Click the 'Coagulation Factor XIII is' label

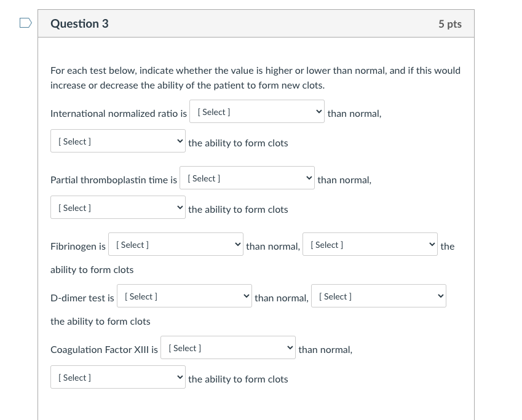click(x=104, y=350)
